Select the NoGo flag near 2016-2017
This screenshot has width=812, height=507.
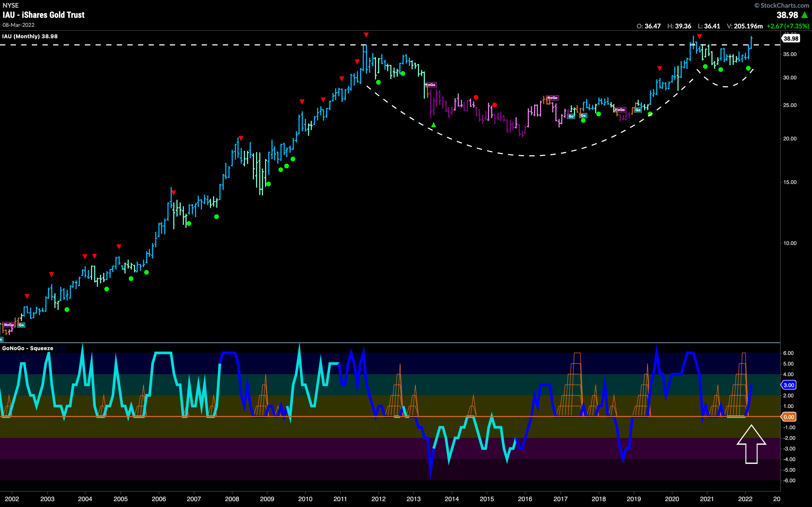(552, 98)
